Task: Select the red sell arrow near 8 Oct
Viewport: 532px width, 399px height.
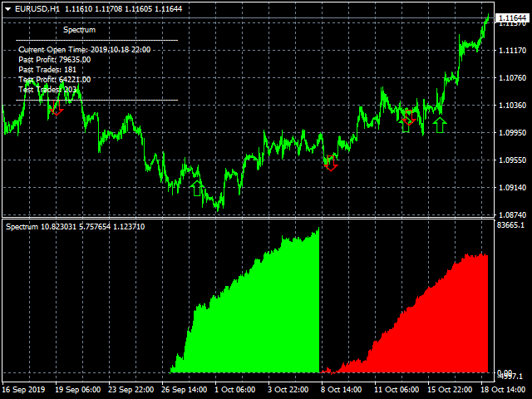Action: pyautogui.click(x=331, y=163)
